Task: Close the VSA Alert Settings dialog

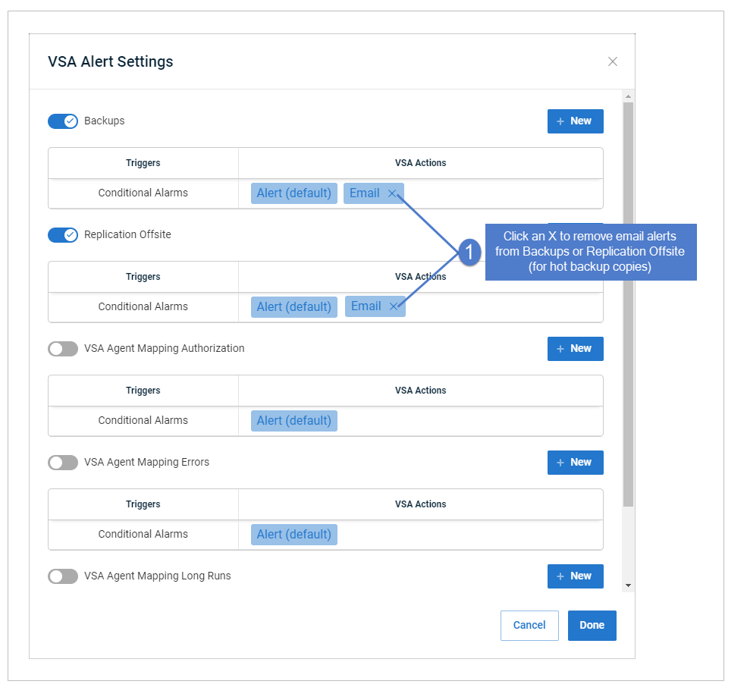Action: click(x=612, y=61)
